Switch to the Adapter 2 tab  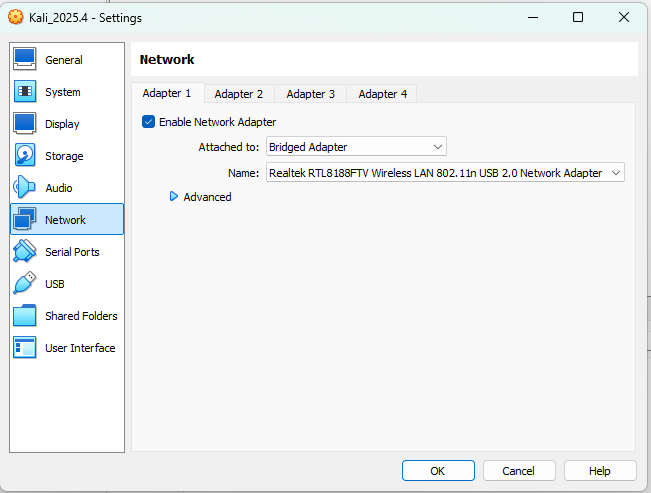coord(239,94)
